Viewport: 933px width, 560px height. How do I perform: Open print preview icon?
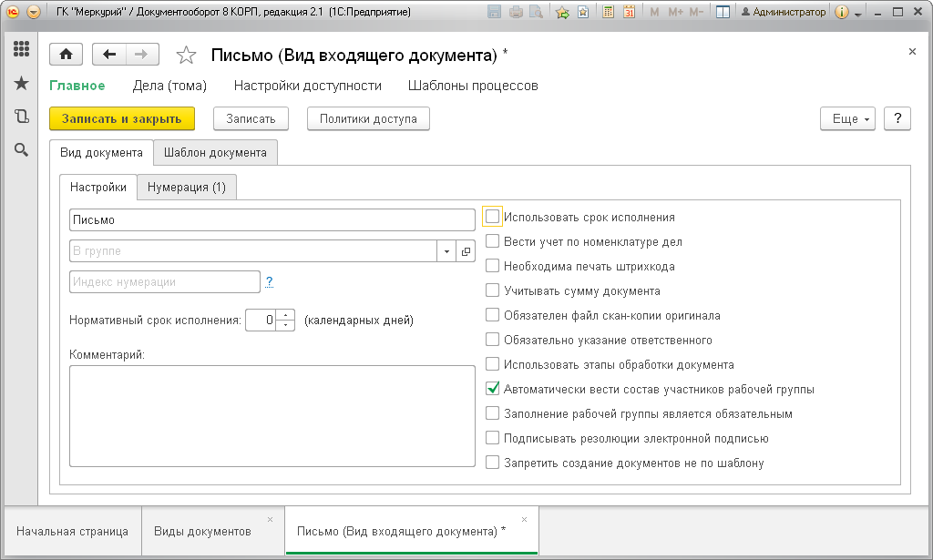pyautogui.click(x=536, y=12)
